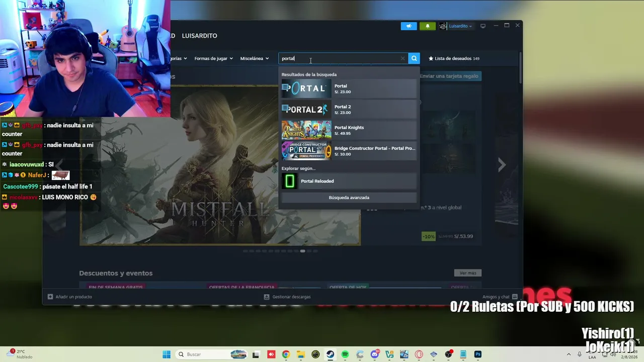This screenshot has height=362, width=644.
Task: Select the Portal Knights search result
Action: (x=349, y=130)
